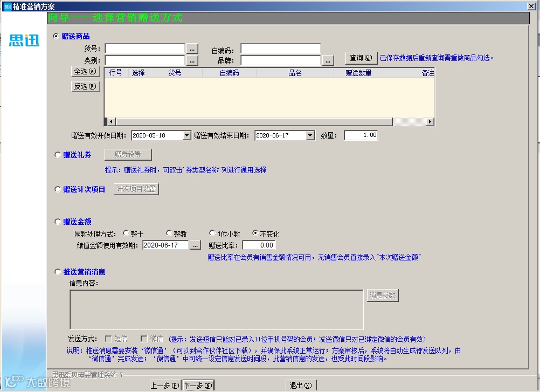The image size is (540, 392).
Task: Close the 精准营销方案 window
Action: pyautogui.click(x=531, y=6)
